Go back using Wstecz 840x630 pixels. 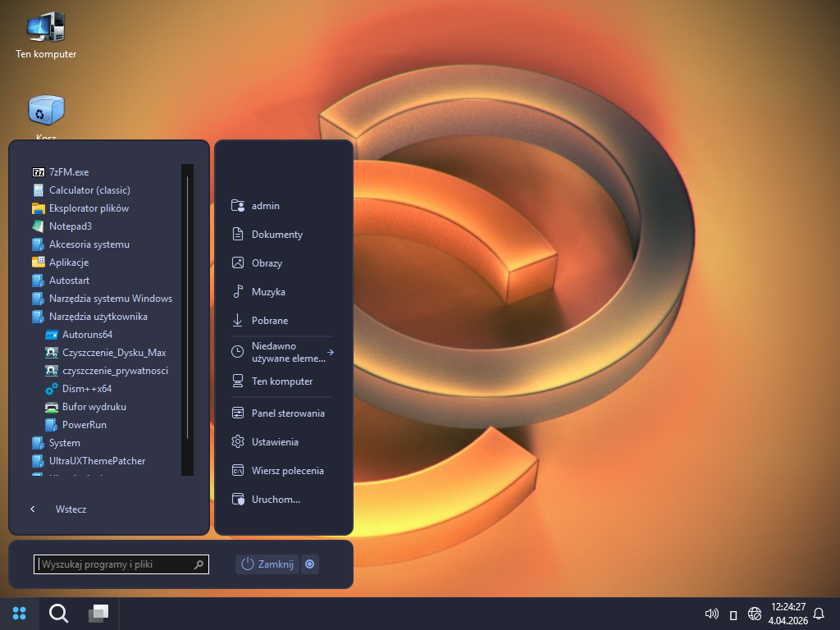pos(70,509)
